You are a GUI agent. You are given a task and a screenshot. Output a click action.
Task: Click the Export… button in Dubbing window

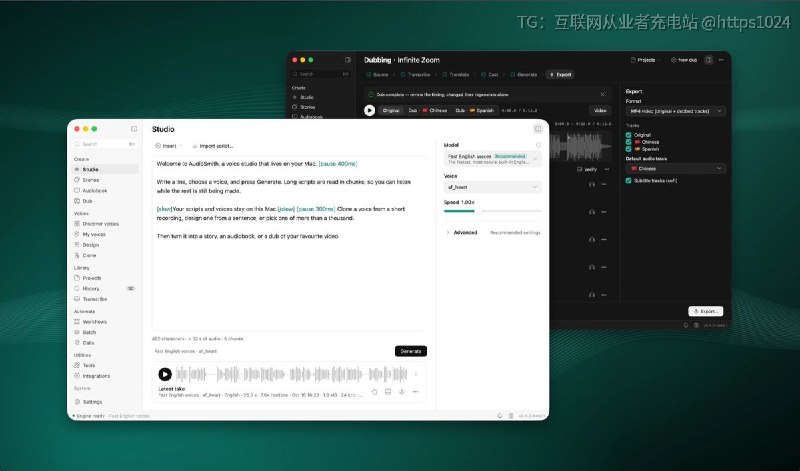click(x=706, y=311)
